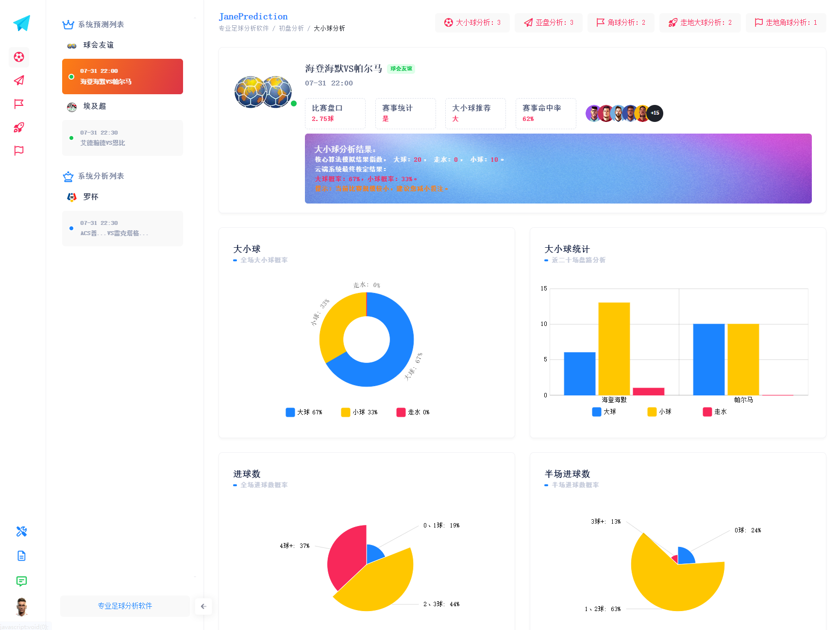Open 走地角球分析: 1 tab
Viewport: 840px width, 630px height.
[x=786, y=23]
